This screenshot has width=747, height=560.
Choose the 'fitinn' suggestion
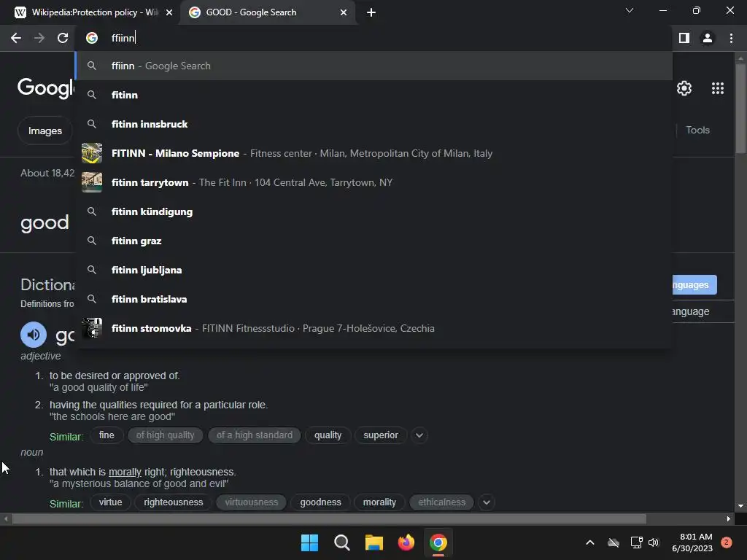pos(374,95)
